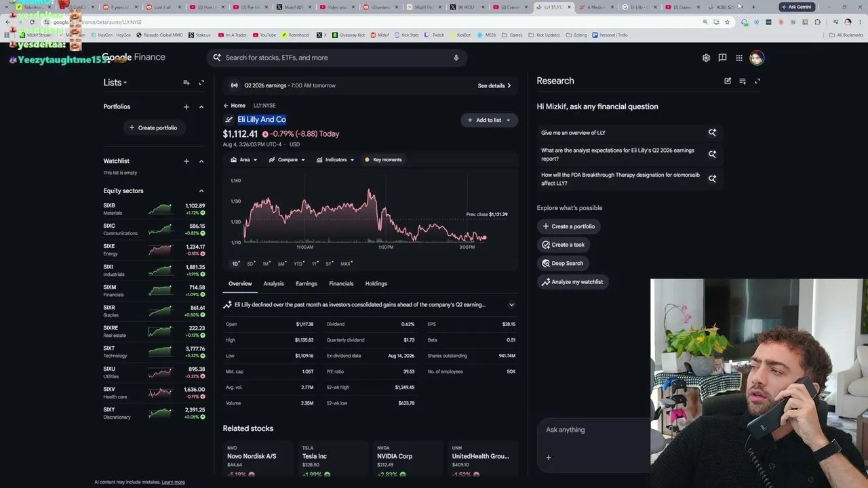Image resolution: width=868 pixels, height=488 pixels.
Task: Select the MAX chart range
Action: [x=346, y=264]
